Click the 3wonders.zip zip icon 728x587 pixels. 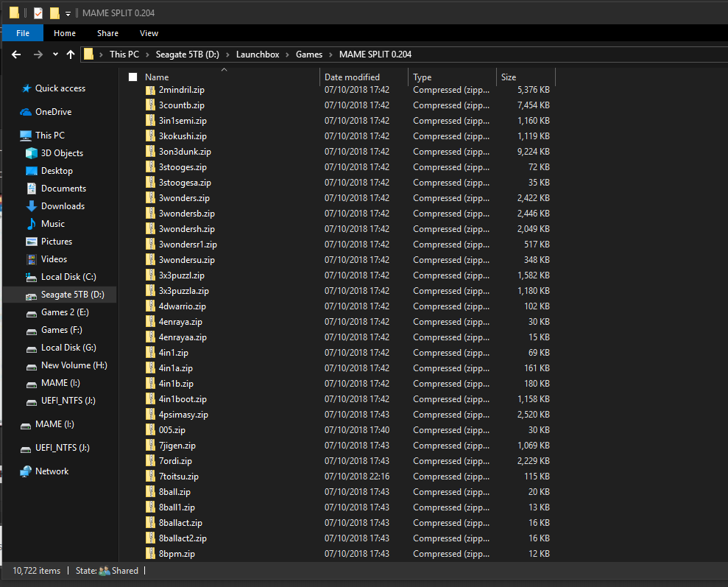(150, 198)
